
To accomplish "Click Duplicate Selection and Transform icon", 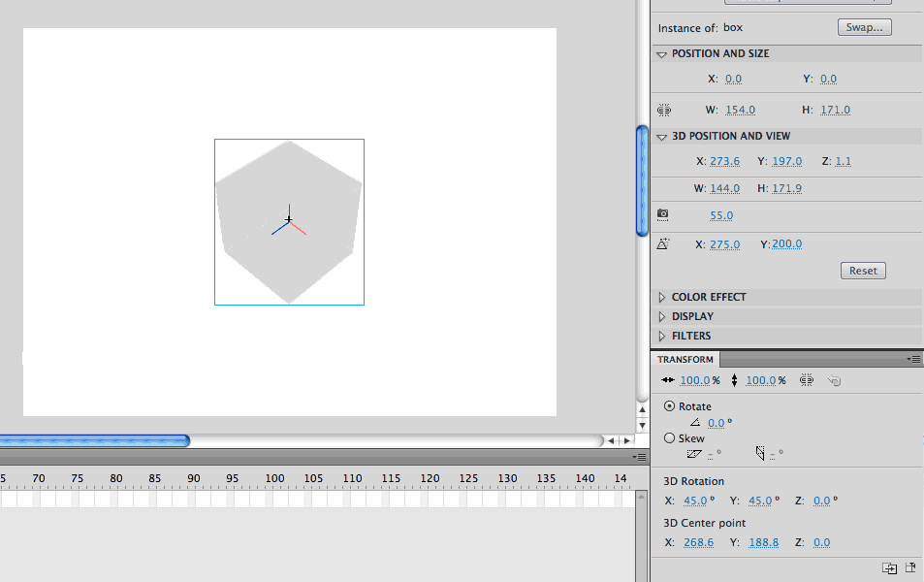I will tap(889, 568).
